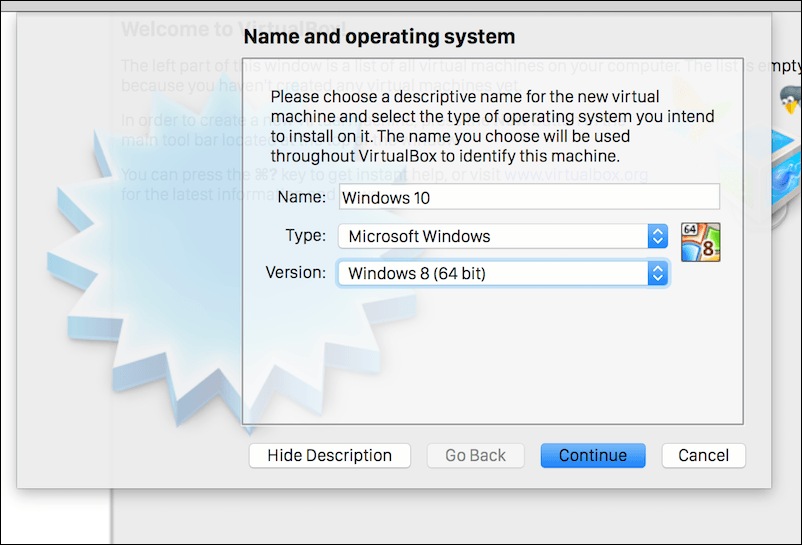This screenshot has width=802, height=545.
Task: Click the penguin mascot image at right edge
Action: (790, 100)
